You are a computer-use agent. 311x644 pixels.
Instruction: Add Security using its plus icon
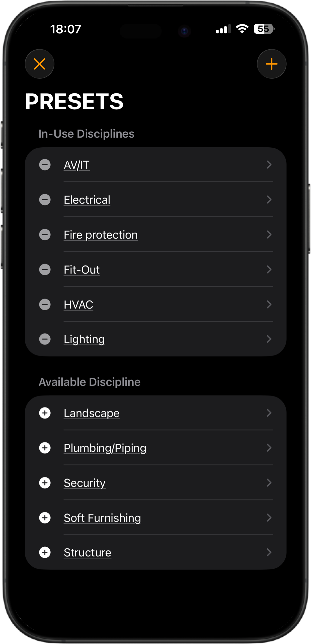click(x=45, y=483)
